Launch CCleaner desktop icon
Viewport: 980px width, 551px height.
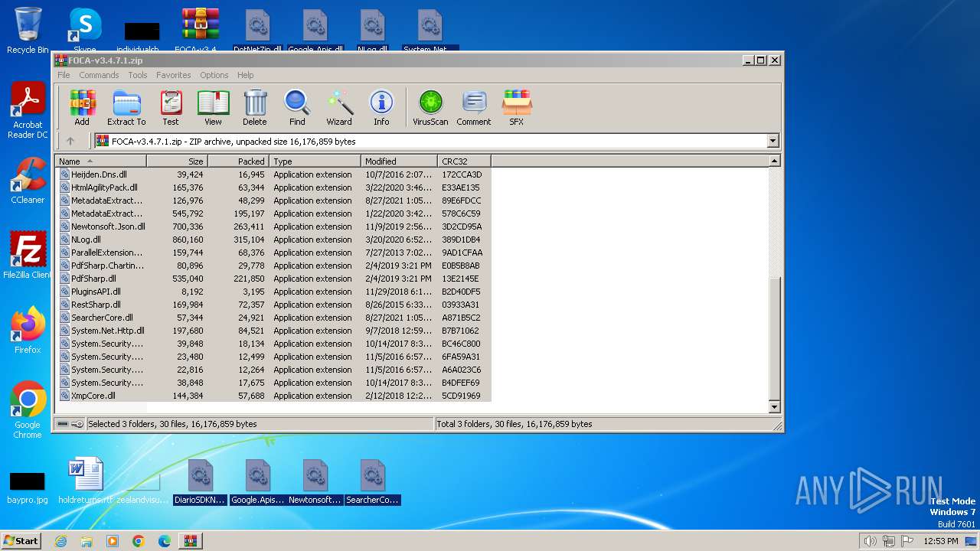(28, 181)
